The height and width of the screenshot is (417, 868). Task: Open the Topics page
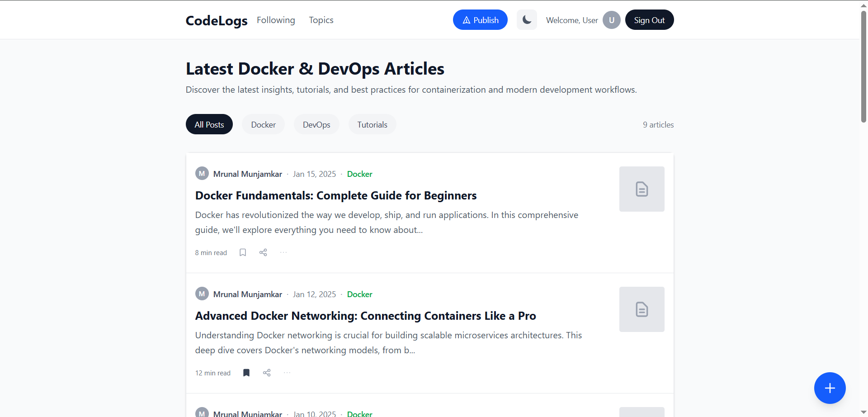tap(321, 20)
